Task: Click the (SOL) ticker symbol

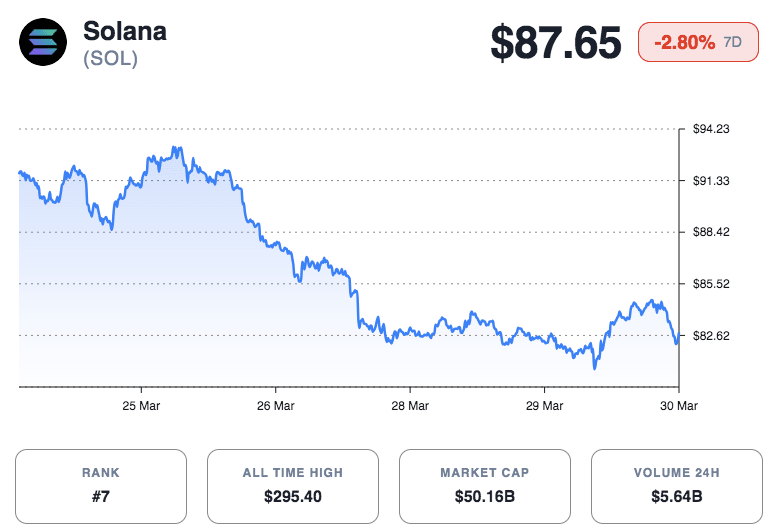Action: point(110,59)
